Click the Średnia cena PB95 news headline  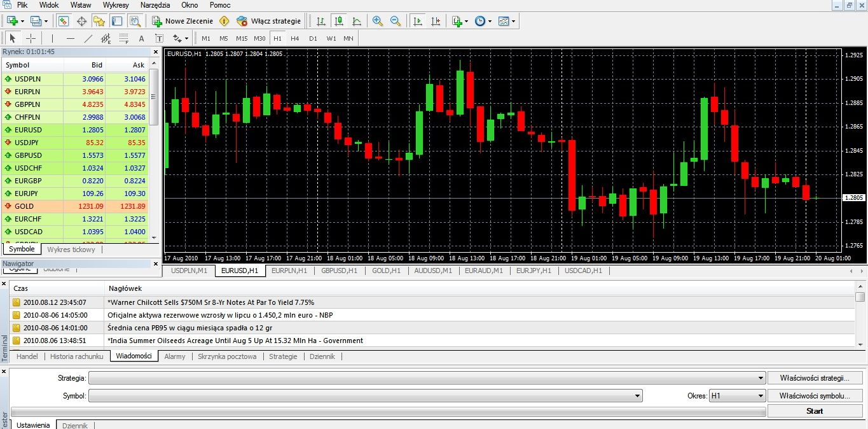[x=190, y=328]
